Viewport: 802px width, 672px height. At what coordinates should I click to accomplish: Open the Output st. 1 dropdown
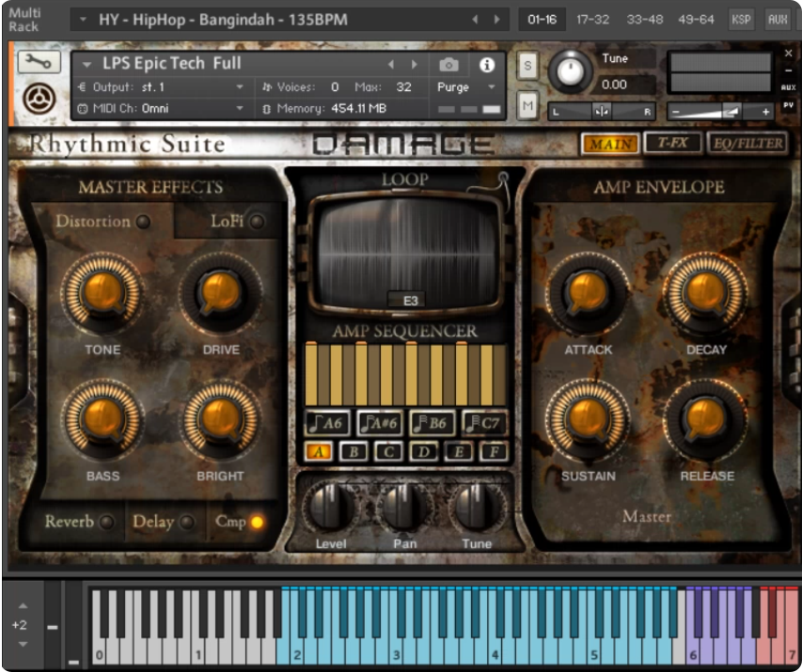tap(240, 87)
